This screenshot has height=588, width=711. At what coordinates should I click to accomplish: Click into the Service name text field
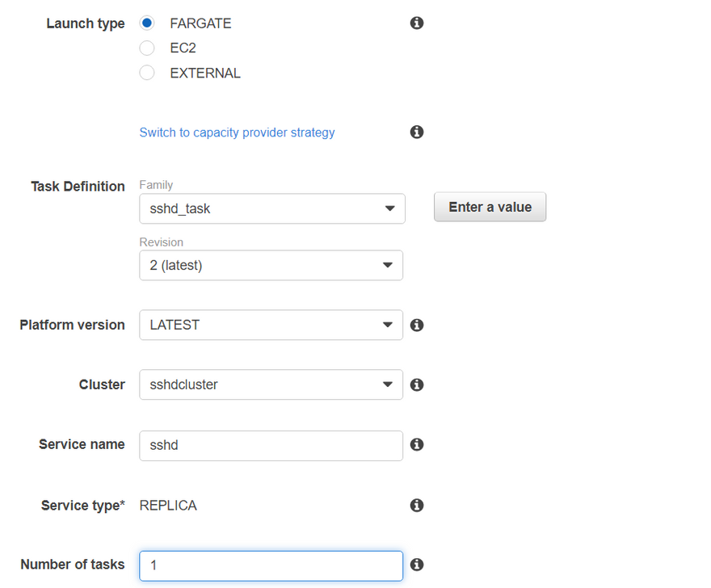271,445
